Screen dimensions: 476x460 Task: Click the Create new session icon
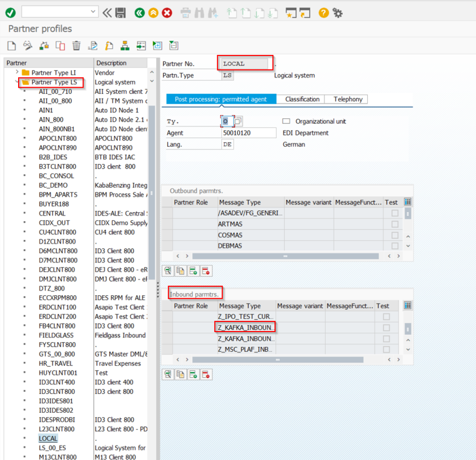coord(291,13)
